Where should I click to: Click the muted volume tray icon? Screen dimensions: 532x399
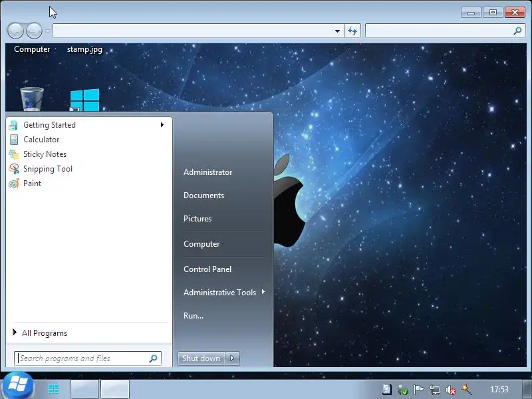point(451,390)
